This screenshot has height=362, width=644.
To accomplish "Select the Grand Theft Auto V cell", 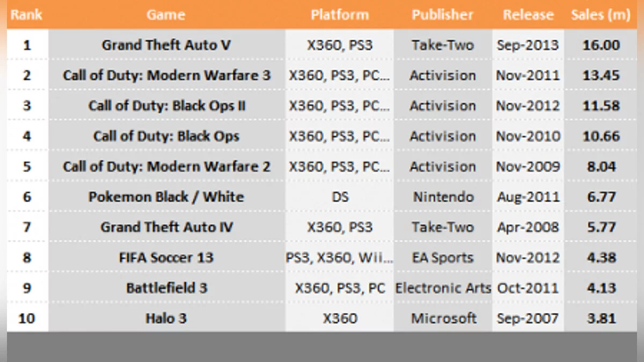I will pyautogui.click(x=166, y=45).
